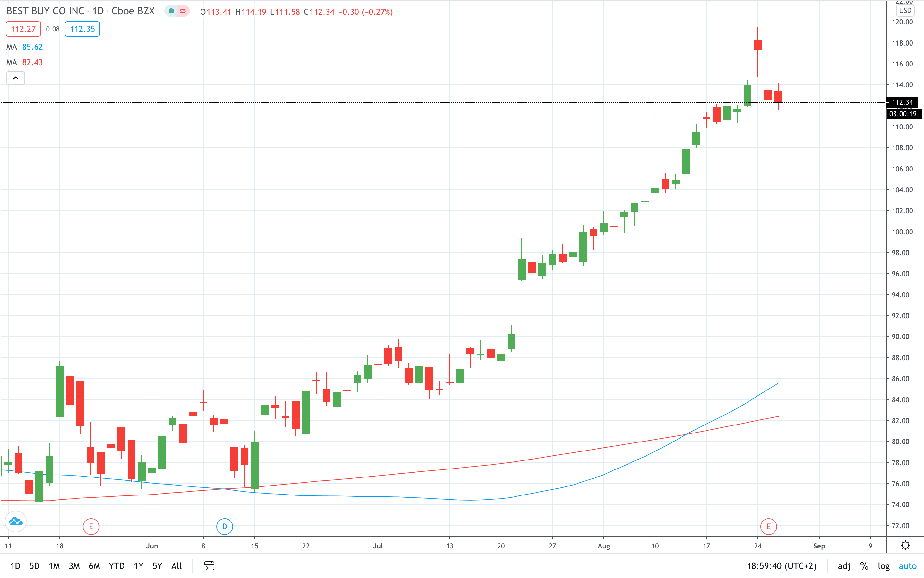Toggle adj dividend adjustment

click(x=844, y=566)
